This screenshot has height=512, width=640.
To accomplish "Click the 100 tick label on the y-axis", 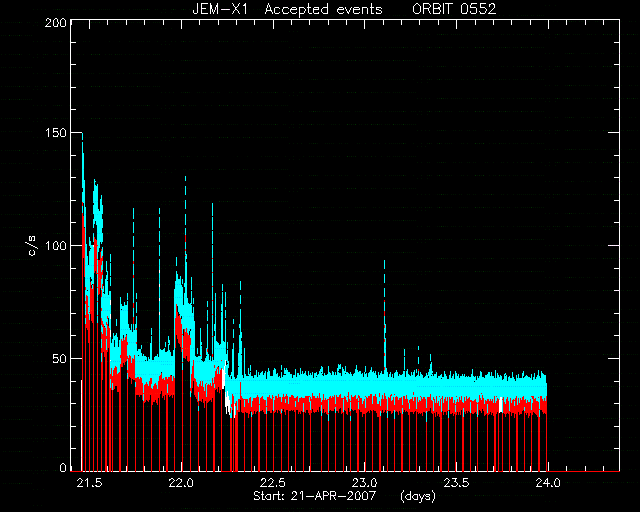I will coord(56,245).
